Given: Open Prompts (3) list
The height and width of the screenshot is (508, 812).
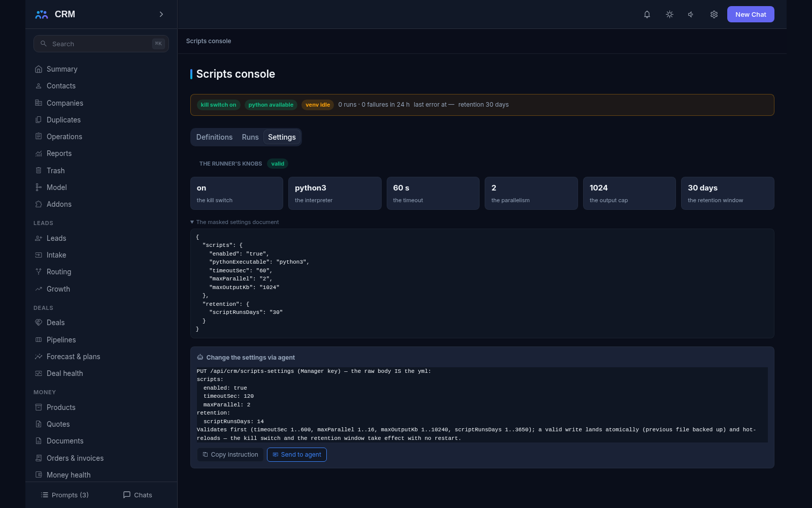Looking at the screenshot, I should (x=64, y=495).
